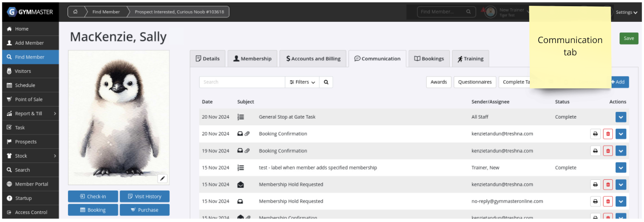
Task: Click the magnifier search icon beside Filters
Action: [326, 82]
